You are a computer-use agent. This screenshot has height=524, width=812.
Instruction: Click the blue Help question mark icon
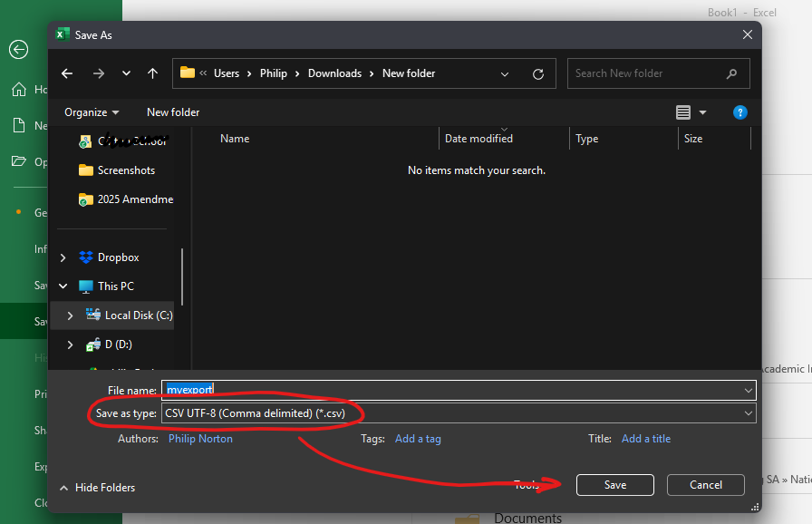pyautogui.click(x=739, y=112)
